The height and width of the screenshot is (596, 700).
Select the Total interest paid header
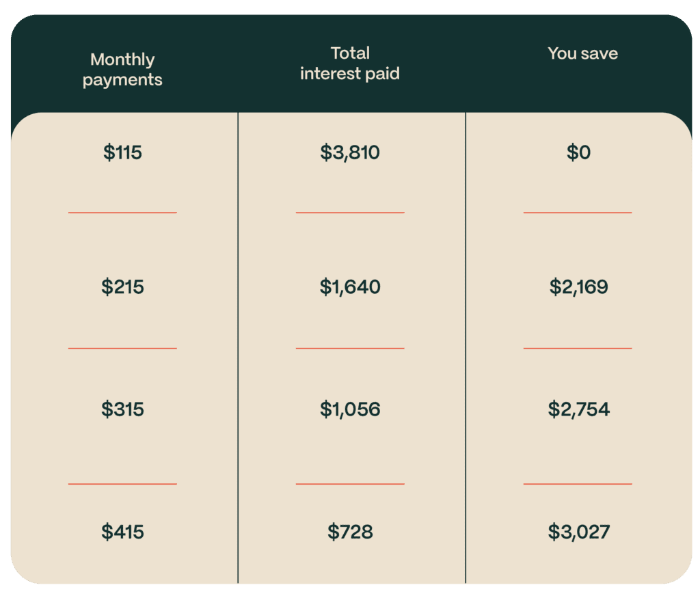coord(349,64)
